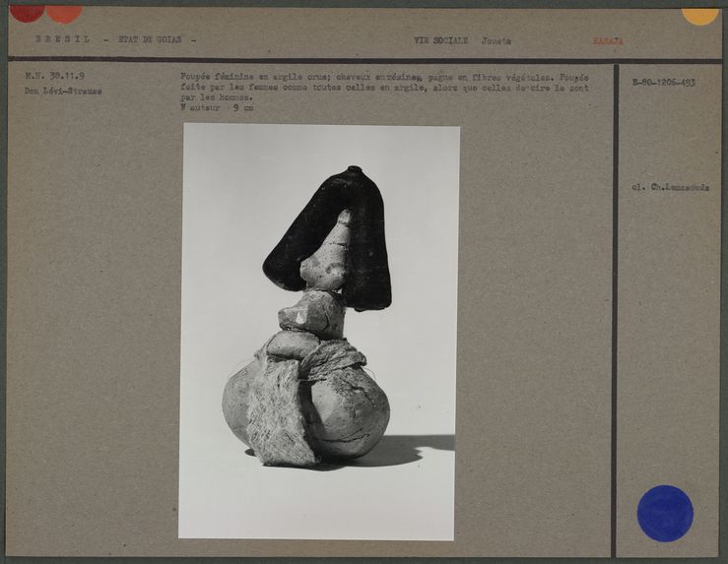728x564 pixels.
Task: Click the yellow dot in the top-right corner
Action: pos(699,15)
